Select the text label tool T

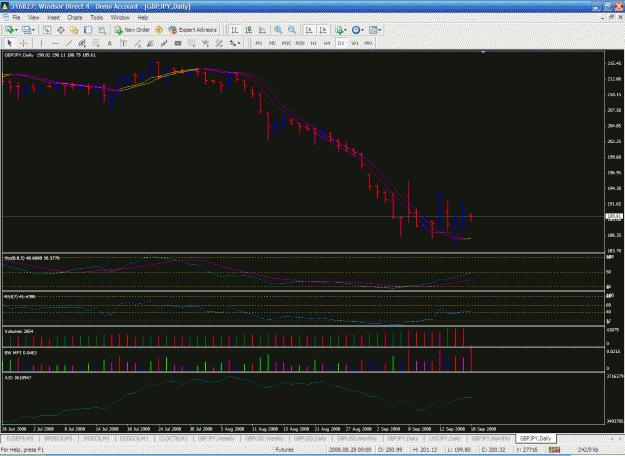click(123, 43)
